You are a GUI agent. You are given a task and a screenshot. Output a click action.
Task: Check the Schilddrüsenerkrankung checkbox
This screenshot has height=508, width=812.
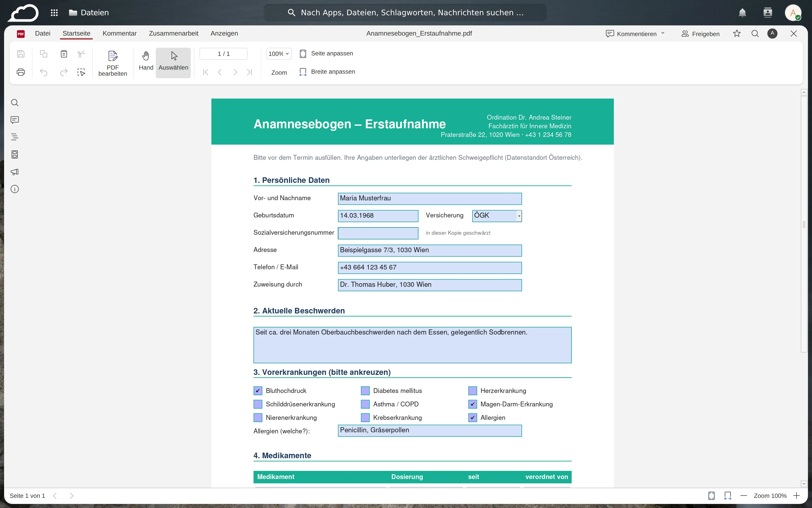tap(258, 404)
